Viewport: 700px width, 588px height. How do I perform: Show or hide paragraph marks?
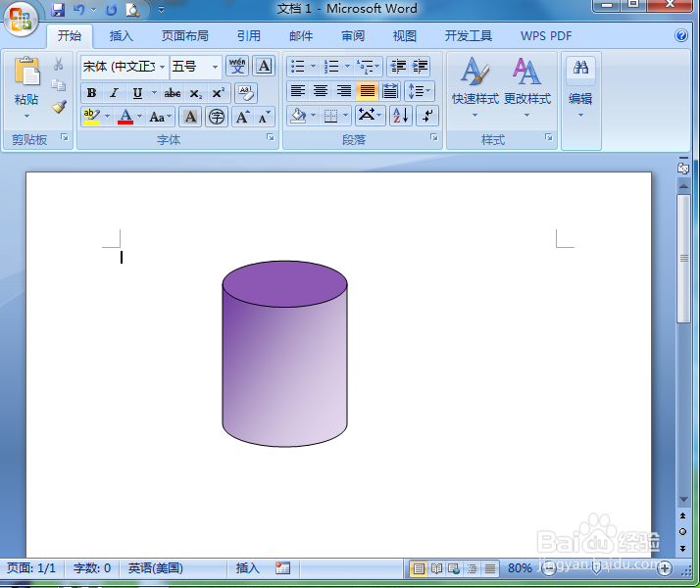click(x=427, y=116)
